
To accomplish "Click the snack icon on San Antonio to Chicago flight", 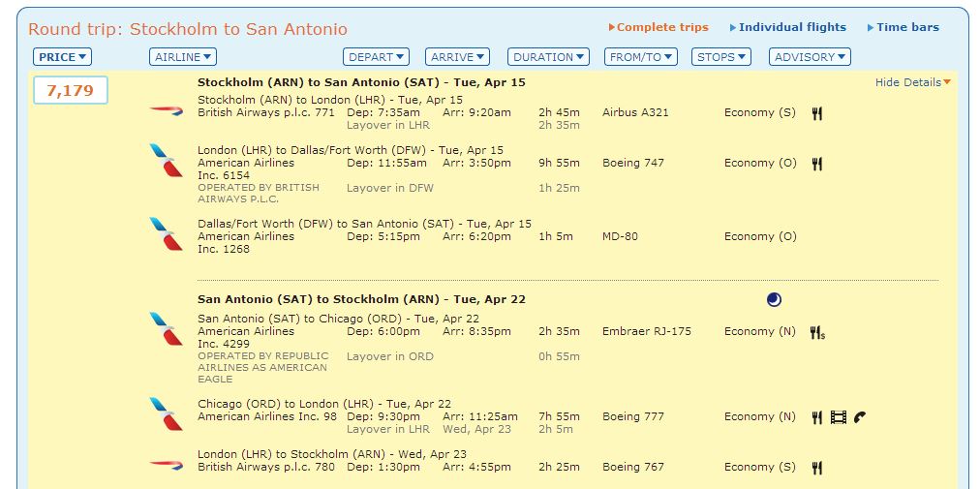I will [x=817, y=332].
